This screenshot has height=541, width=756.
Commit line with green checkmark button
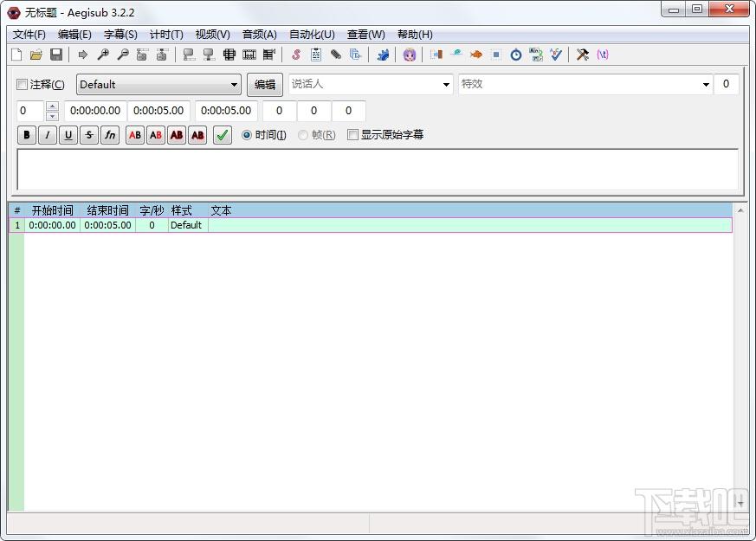[223, 135]
